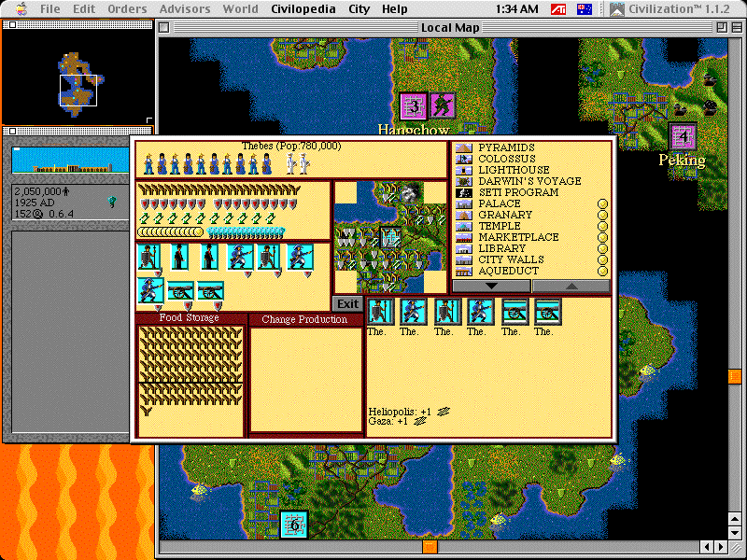Open the Advisors menu

click(x=185, y=9)
